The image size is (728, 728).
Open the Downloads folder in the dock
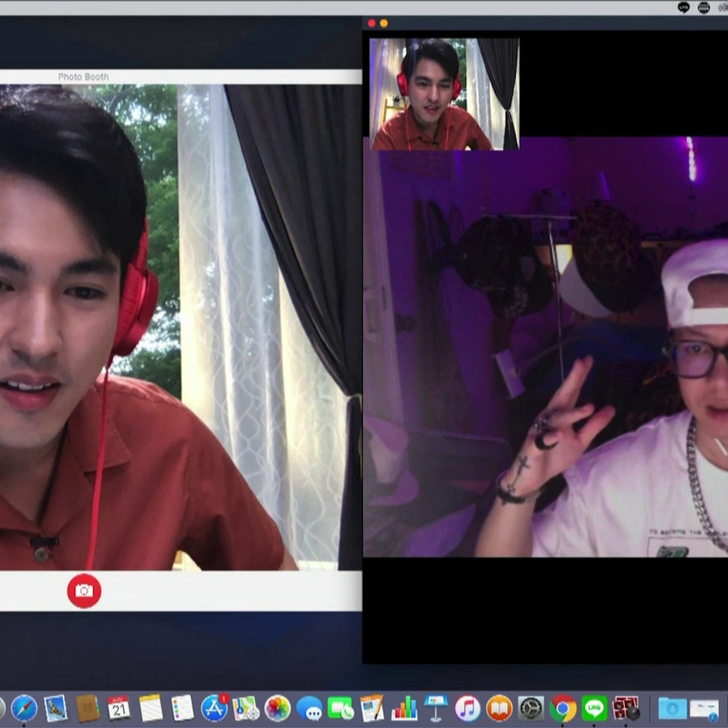tap(672, 709)
